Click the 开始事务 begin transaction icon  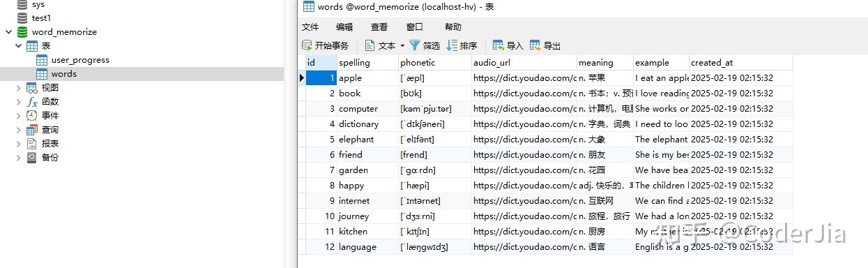pos(307,45)
